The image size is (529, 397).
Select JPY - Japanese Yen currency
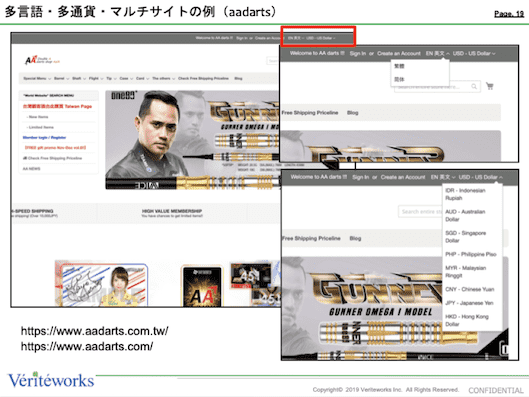pos(469,303)
